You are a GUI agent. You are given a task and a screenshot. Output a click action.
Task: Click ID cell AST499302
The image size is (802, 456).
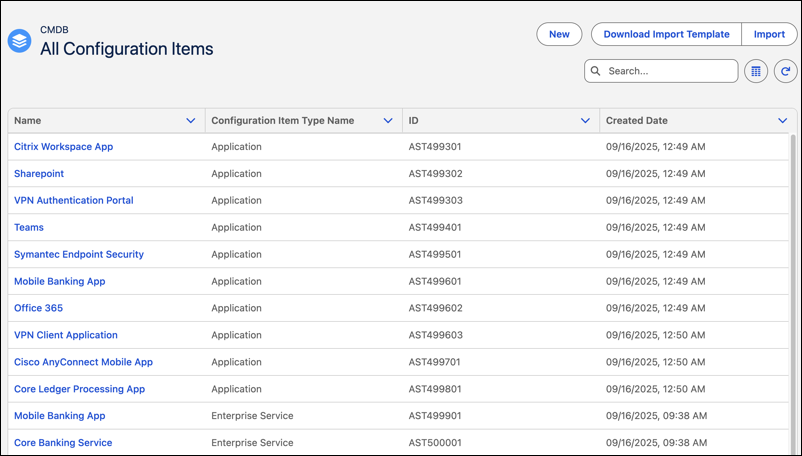pos(435,174)
